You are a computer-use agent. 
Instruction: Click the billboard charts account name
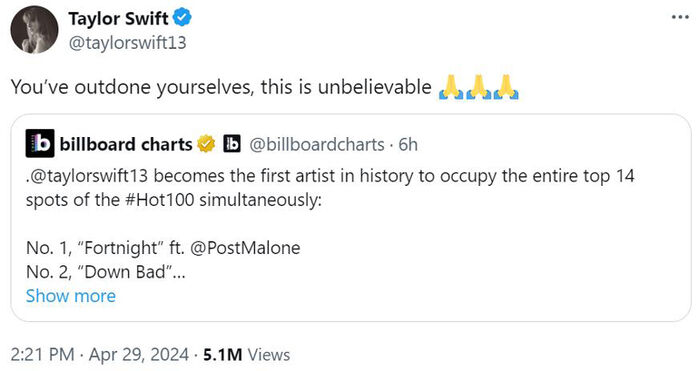(x=126, y=144)
